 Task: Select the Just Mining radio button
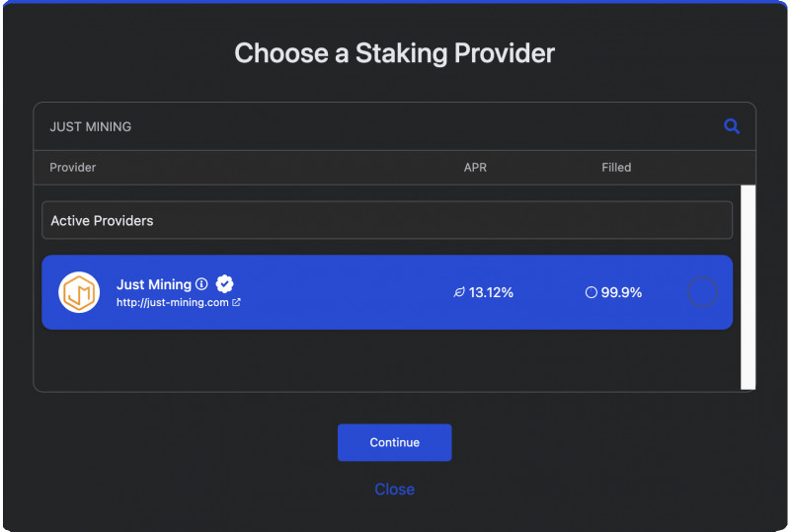coord(702,292)
